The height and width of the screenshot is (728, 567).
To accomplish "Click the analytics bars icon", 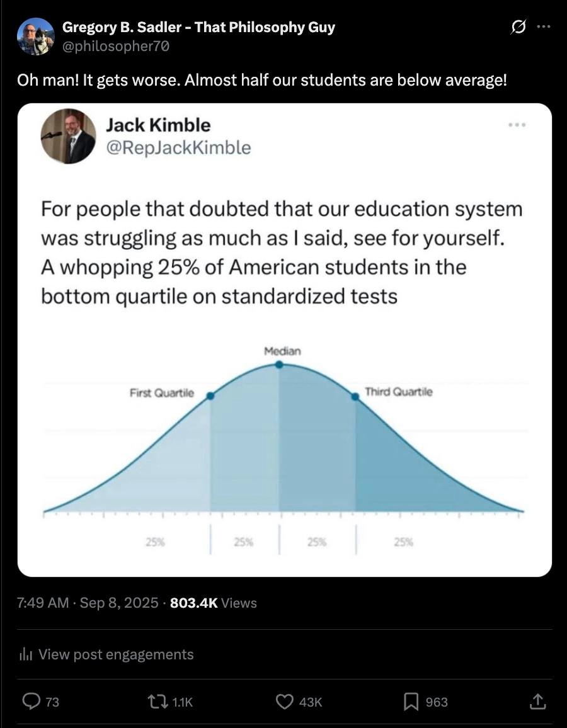I will pyautogui.click(x=26, y=655).
